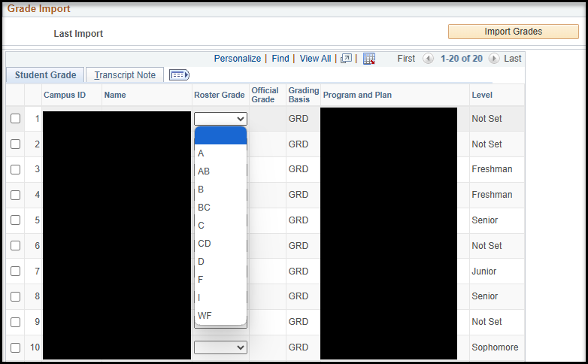The image size is (588, 364).
Task: Go to next rows with right arrow
Action: point(494,59)
